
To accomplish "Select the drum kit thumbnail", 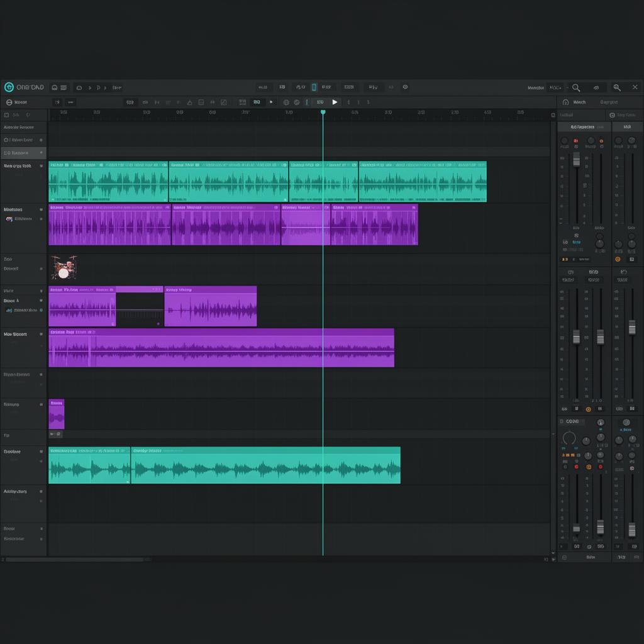I will pyautogui.click(x=64, y=267).
